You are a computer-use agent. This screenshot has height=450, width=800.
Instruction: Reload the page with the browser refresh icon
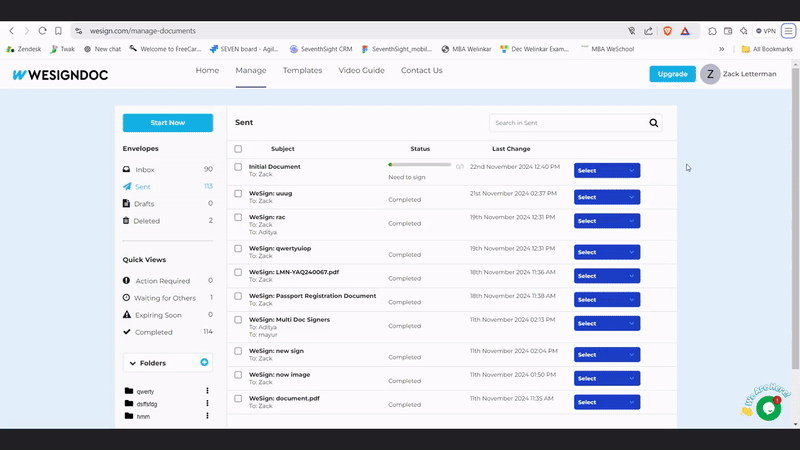42,31
